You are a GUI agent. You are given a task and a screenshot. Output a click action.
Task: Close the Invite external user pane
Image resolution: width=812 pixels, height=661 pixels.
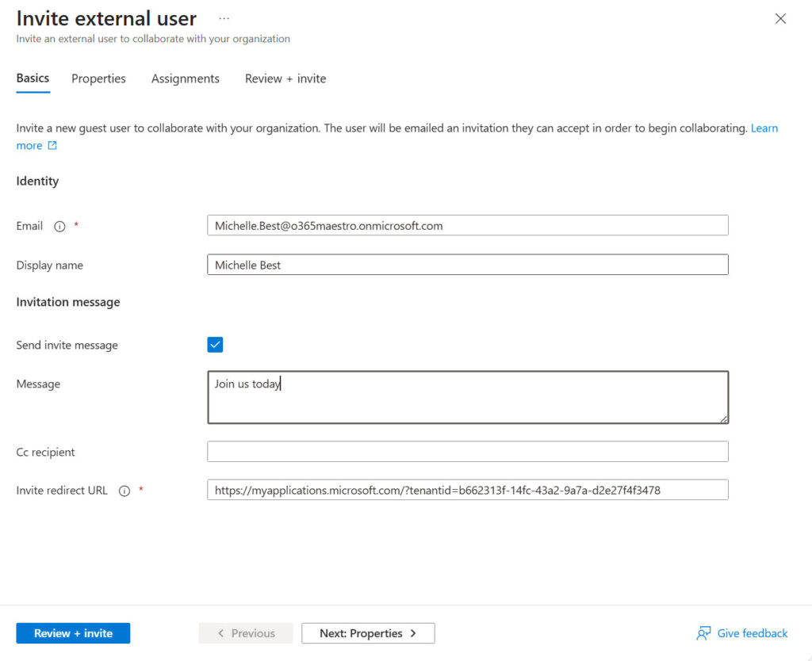[x=780, y=19]
